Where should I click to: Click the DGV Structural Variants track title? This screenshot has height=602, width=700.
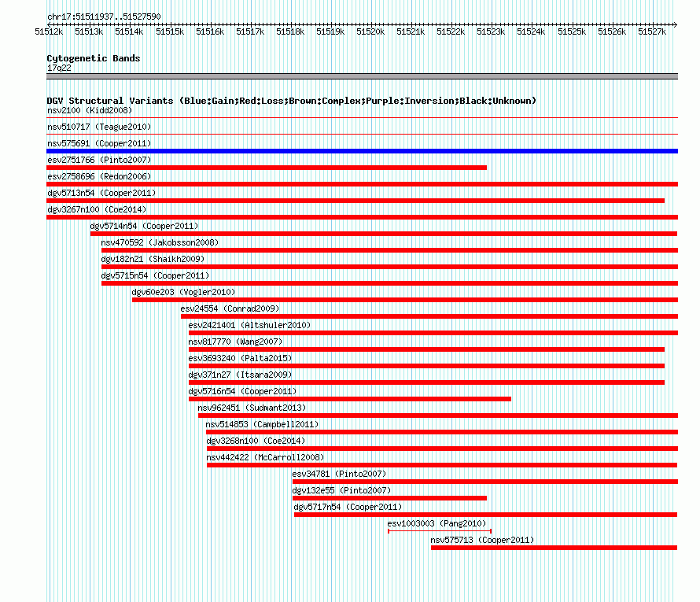tap(292, 101)
